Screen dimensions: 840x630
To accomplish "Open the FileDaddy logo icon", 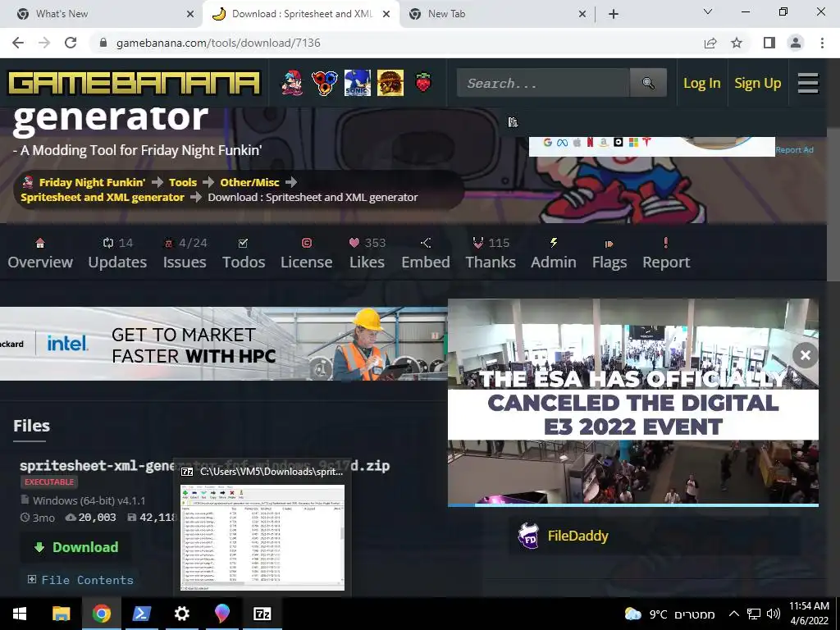I will pos(529,536).
